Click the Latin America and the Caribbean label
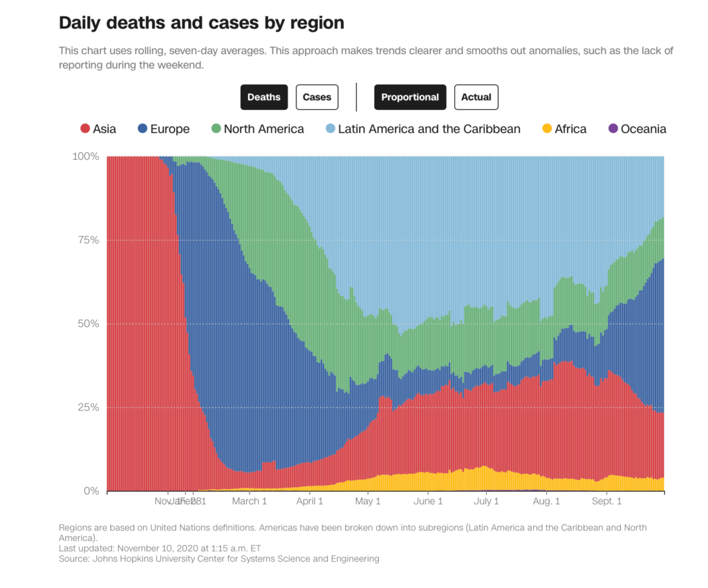Screen dimensions: 708x588 click(429, 129)
